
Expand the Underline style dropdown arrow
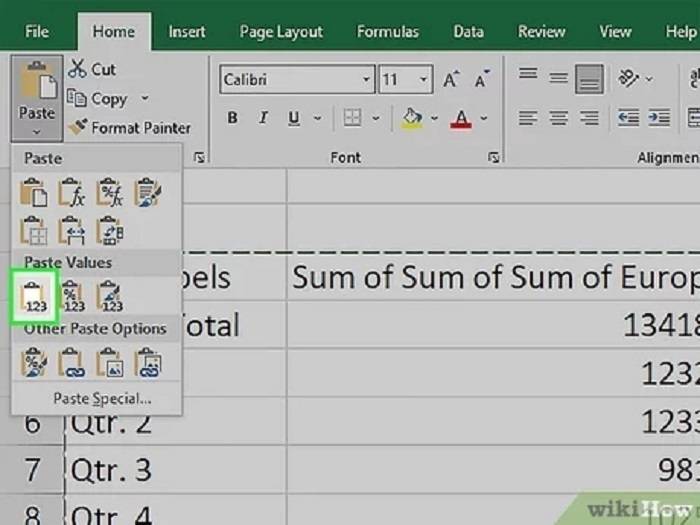point(317,118)
